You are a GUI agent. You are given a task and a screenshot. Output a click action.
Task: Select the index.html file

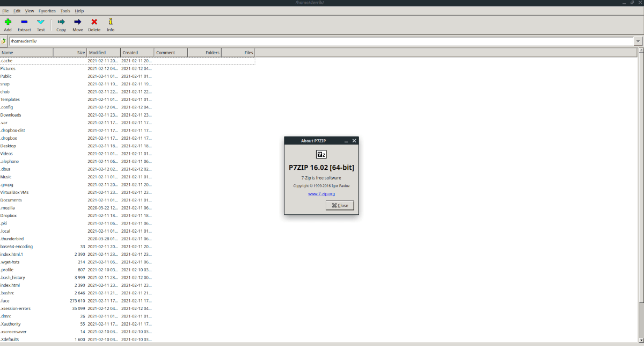point(11,285)
